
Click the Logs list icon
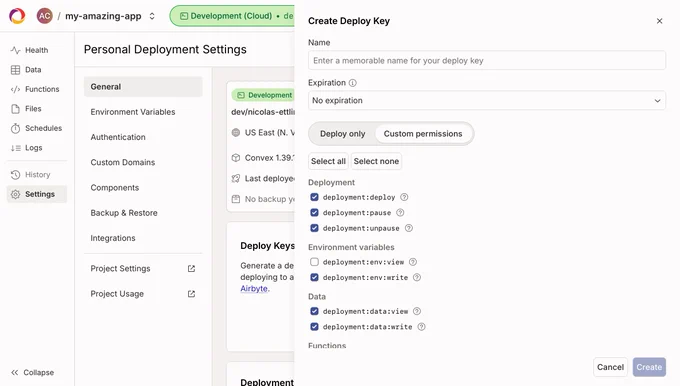click(15, 148)
